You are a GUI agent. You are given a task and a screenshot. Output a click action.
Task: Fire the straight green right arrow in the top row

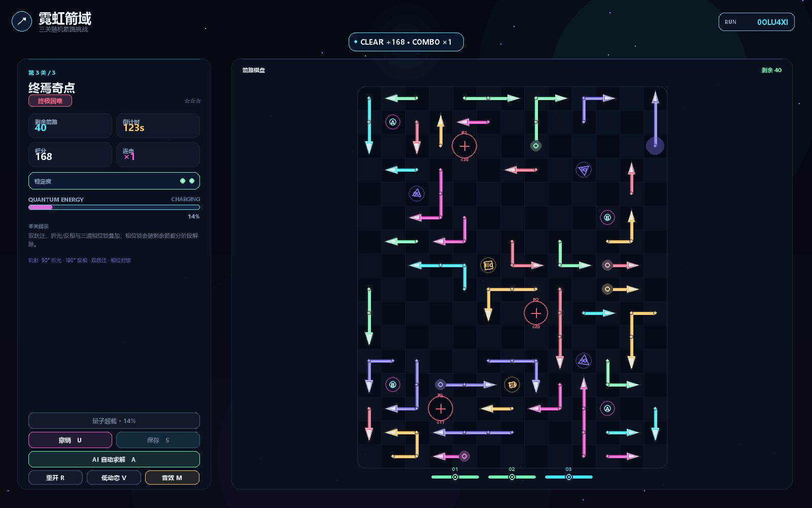click(x=491, y=98)
